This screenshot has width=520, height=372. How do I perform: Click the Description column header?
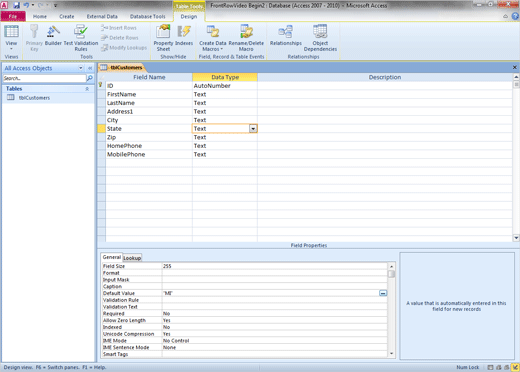(385, 77)
